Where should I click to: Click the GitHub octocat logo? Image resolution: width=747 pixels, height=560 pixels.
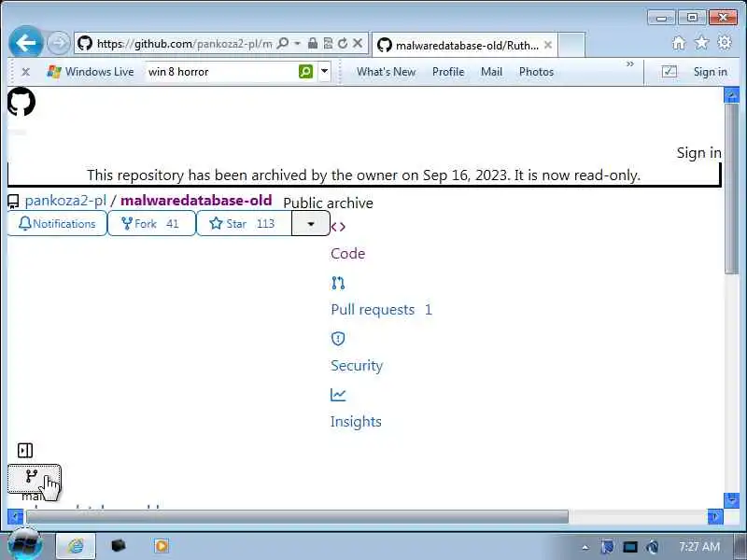21,102
